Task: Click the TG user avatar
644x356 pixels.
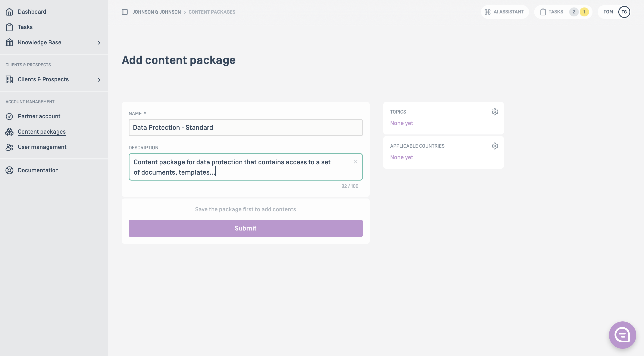Action: (x=624, y=12)
